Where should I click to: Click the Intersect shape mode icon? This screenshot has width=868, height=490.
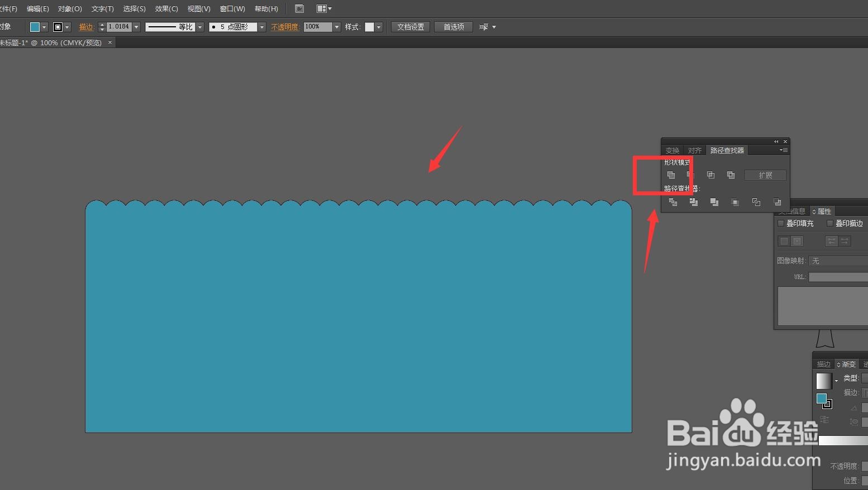[710, 175]
